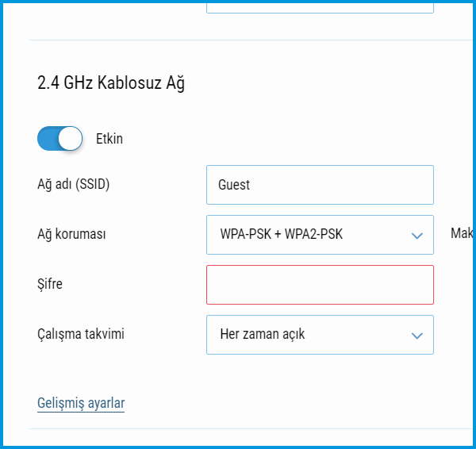Click the partially visible input field at top
Image resolution: width=476 pixels, height=449 pixels.
tap(320, 6)
